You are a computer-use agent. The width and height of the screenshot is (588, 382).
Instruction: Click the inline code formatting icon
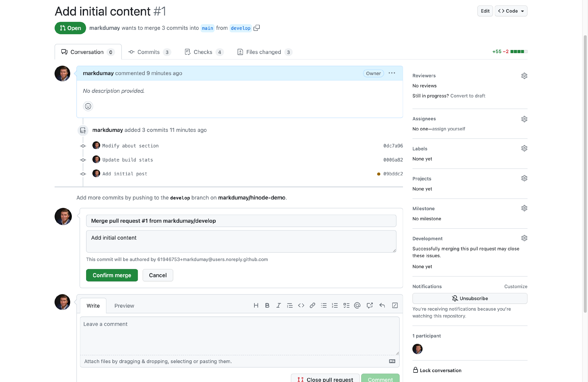[x=301, y=305]
